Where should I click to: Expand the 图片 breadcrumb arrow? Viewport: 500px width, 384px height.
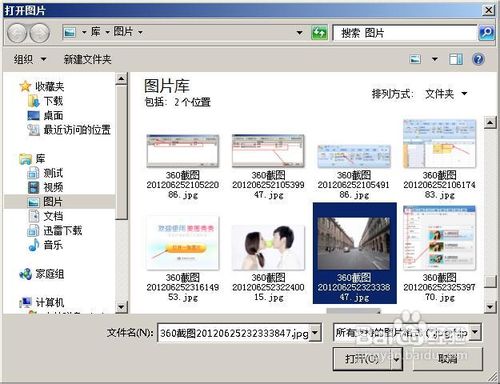click(x=140, y=32)
